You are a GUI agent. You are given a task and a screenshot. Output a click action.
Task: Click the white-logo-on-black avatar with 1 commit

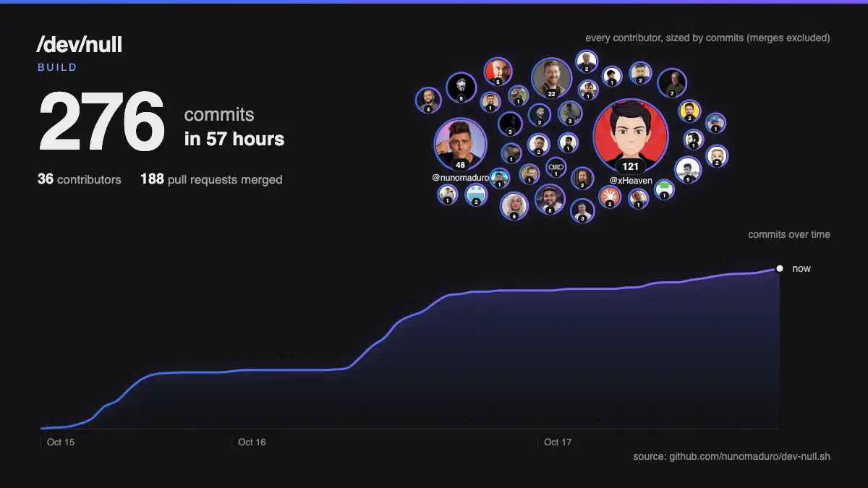point(556,167)
